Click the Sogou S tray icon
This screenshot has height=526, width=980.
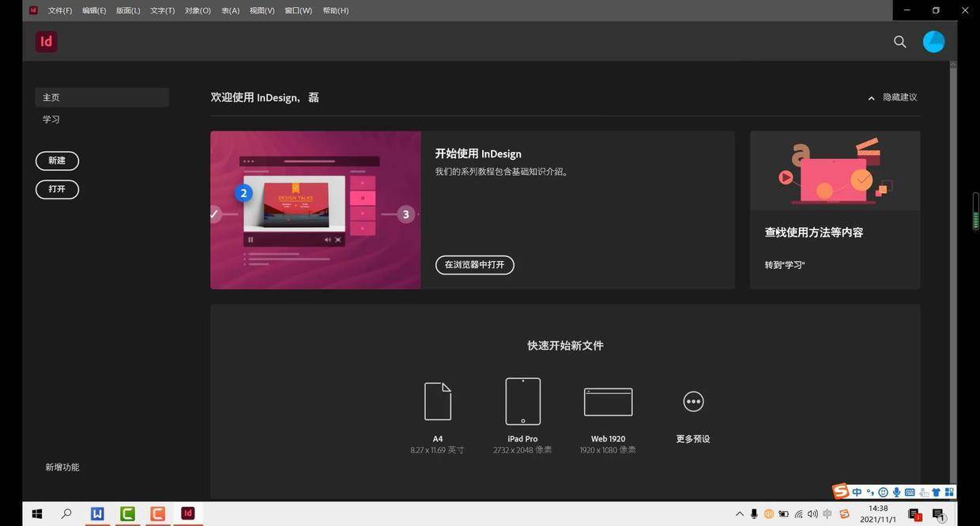coord(844,514)
